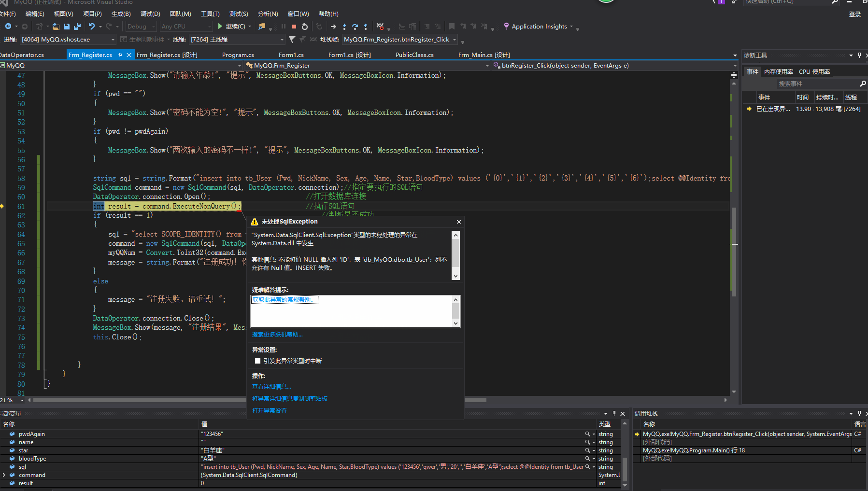The height and width of the screenshot is (491, 868).
Task: Click the Undo arrow icon
Action: (92, 27)
